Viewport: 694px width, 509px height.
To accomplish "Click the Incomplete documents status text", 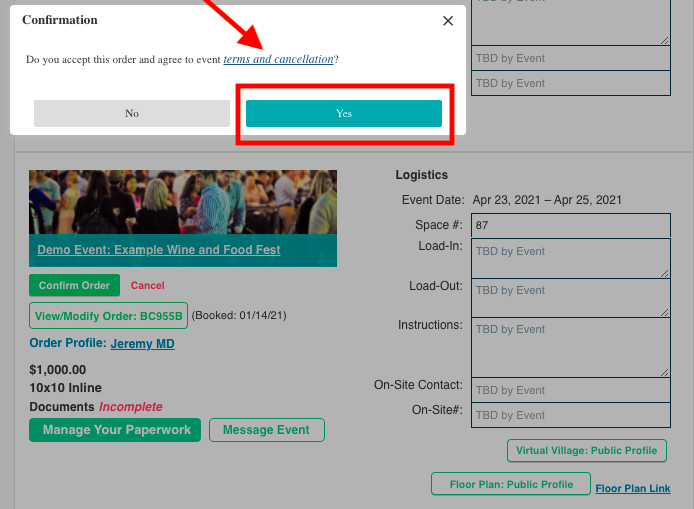I will (131, 407).
